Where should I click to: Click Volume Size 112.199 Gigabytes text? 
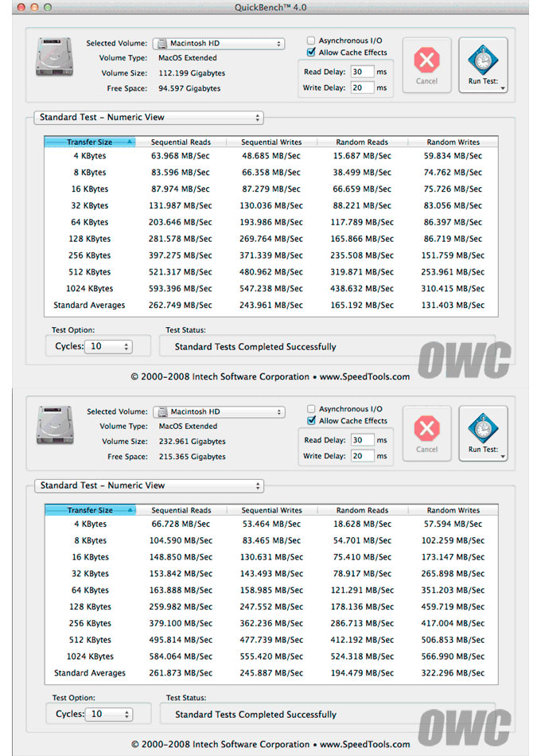[x=192, y=73]
